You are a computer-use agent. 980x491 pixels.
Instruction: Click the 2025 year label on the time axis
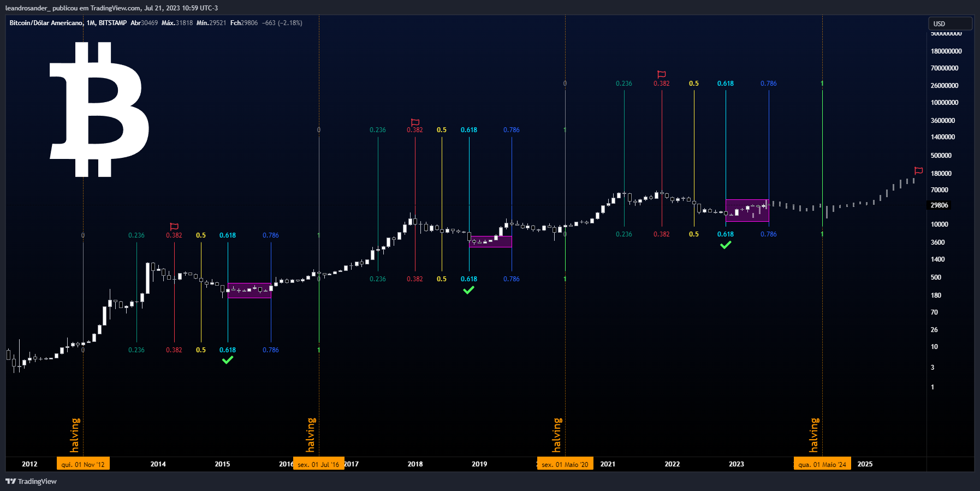click(865, 464)
